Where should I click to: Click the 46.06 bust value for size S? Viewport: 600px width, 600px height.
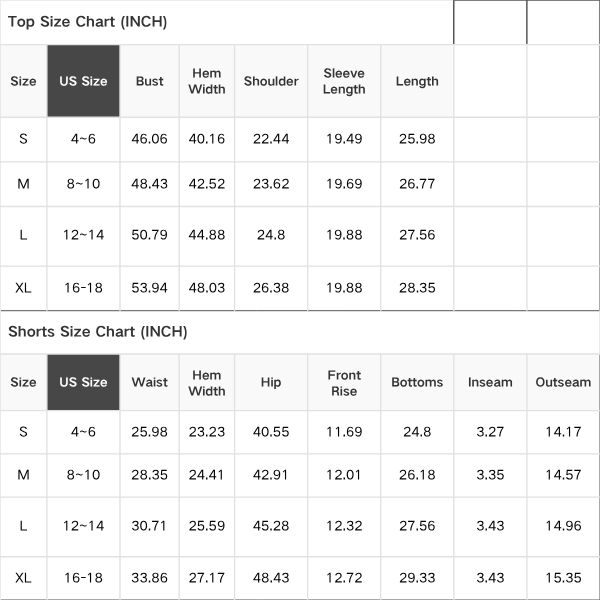149,139
